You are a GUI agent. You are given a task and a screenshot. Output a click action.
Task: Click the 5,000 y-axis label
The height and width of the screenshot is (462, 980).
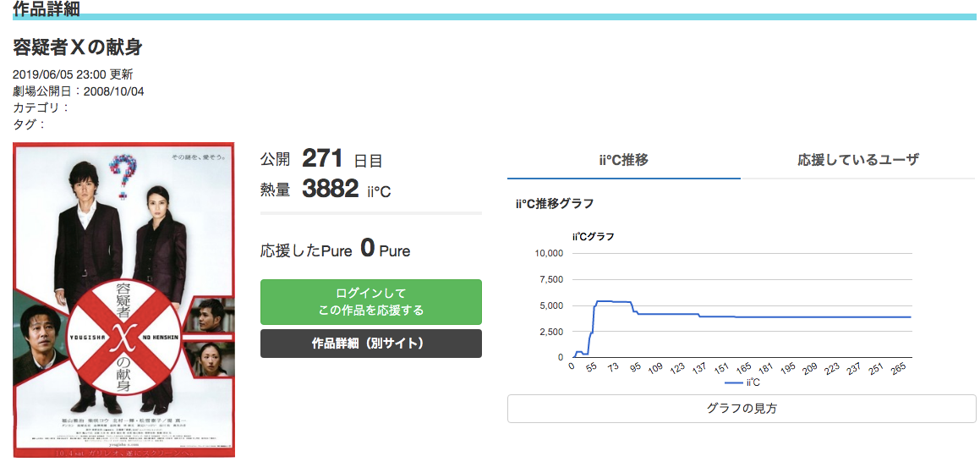[x=552, y=305]
